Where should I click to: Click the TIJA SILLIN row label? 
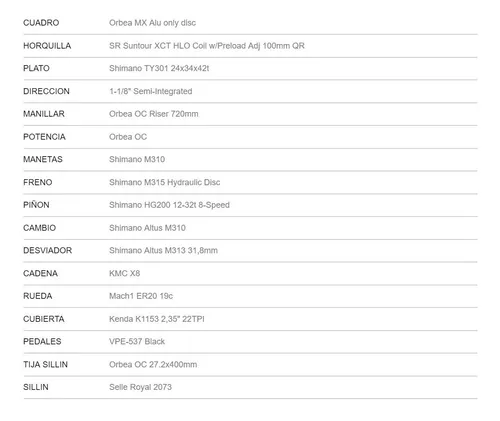[x=45, y=364]
